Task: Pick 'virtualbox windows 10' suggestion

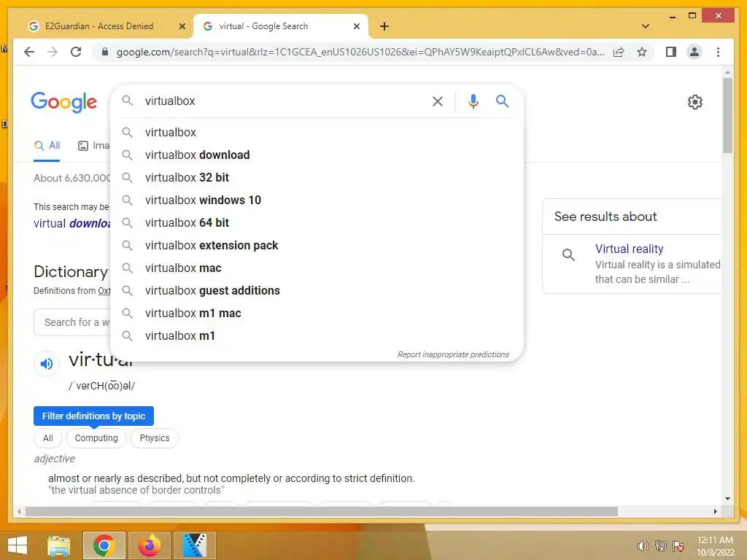Action: tap(317, 200)
